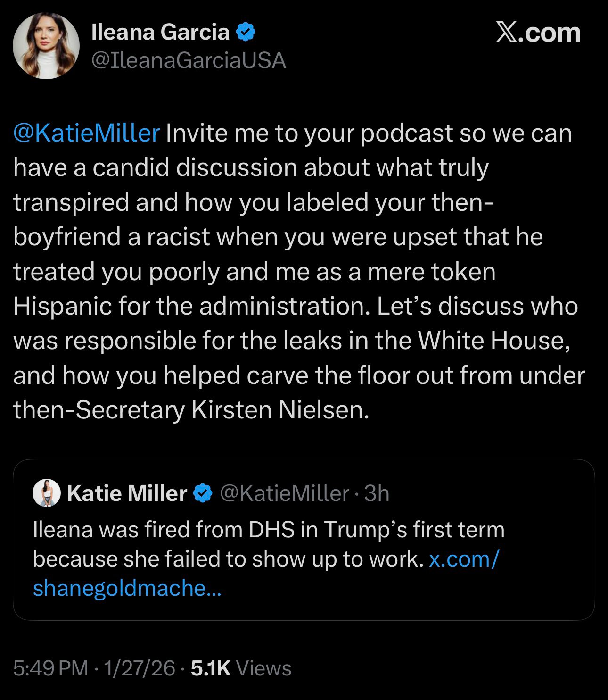Click Ileana Garcia's blue verified badge

(245, 32)
